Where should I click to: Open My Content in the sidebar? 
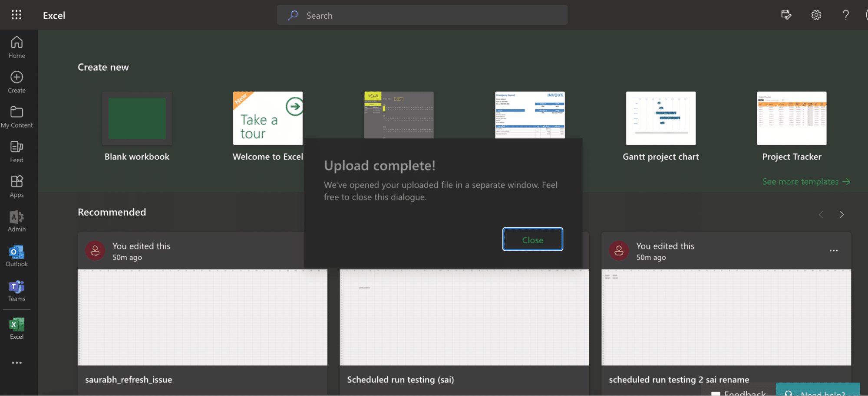click(17, 117)
